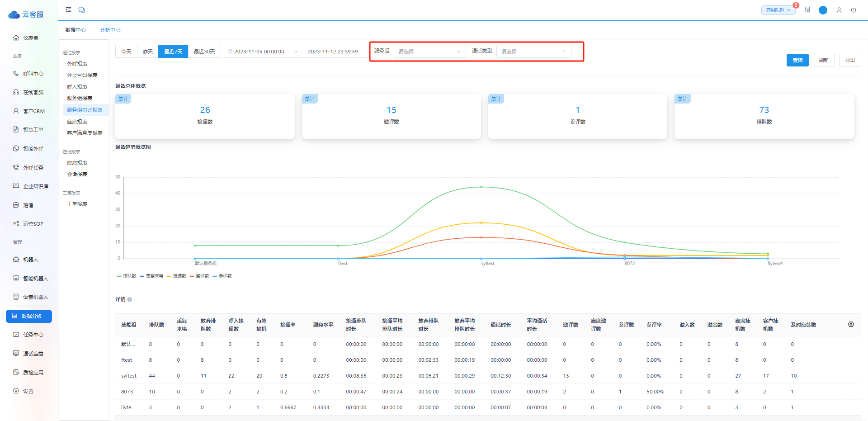Open the 客户满意度报表 report

(85, 133)
